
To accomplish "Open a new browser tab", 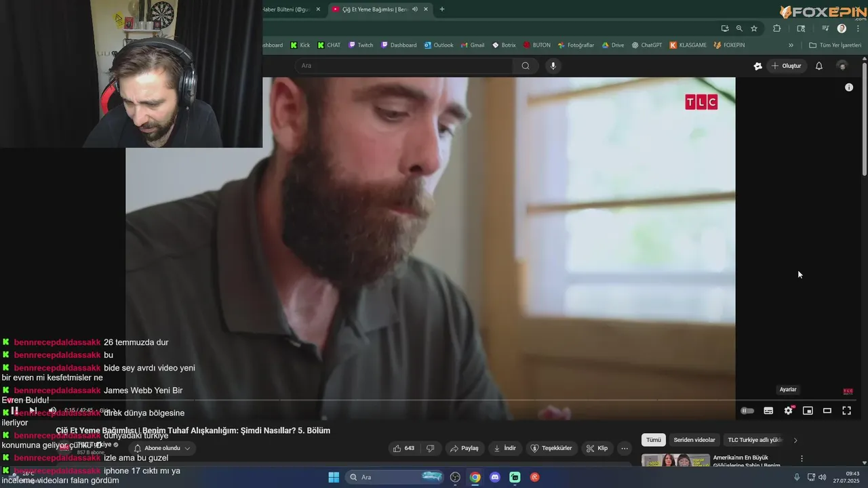I will (442, 9).
